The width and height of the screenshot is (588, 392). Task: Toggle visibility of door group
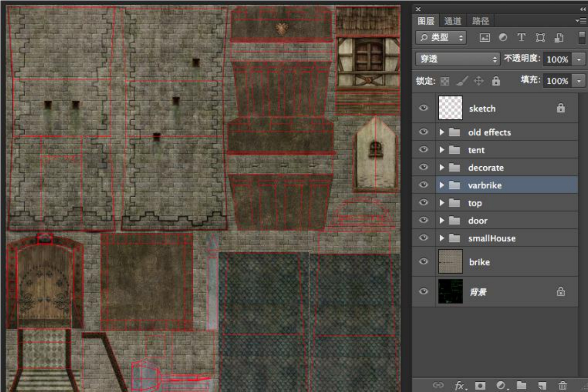pyautogui.click(x=424, y=220)
